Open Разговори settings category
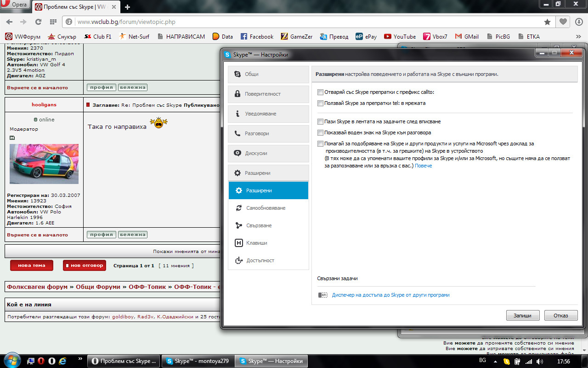The image size is (588, 368). click(x=269, y=133)
